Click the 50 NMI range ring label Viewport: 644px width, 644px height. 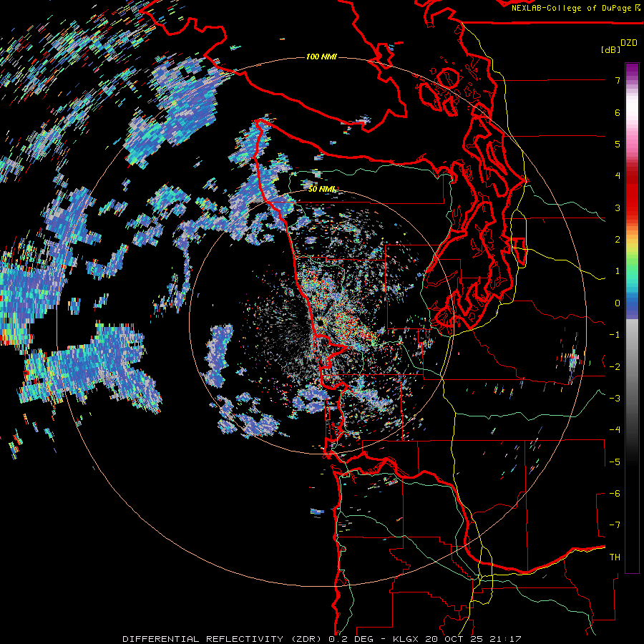(321, 189)
